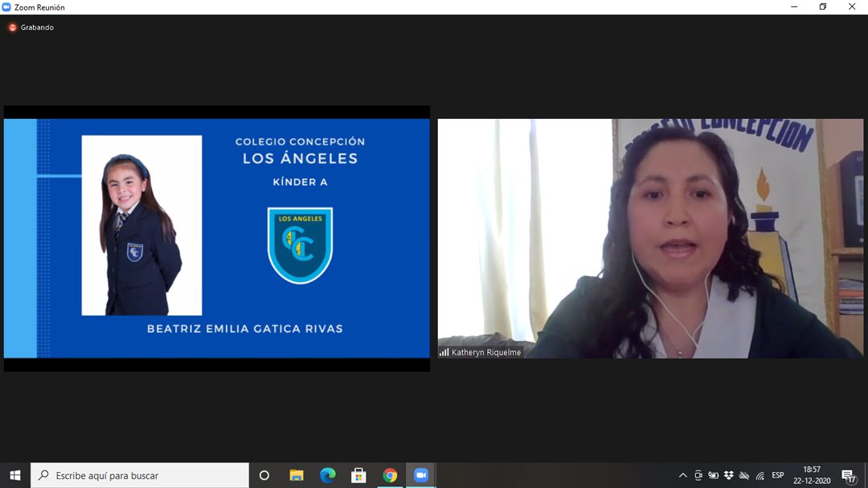Viewport: 868px width, 488px height.
Task: Switch the ESP input language
Action: [x=778, y=475]
